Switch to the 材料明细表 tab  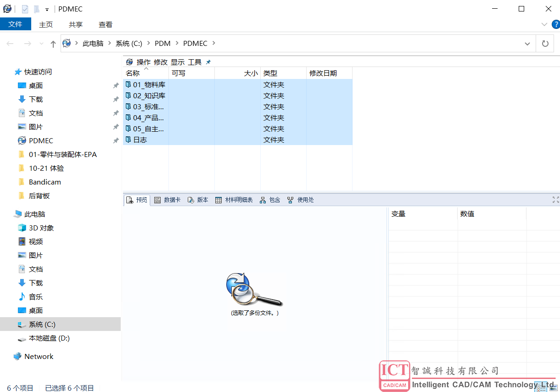tap(234, 200)
